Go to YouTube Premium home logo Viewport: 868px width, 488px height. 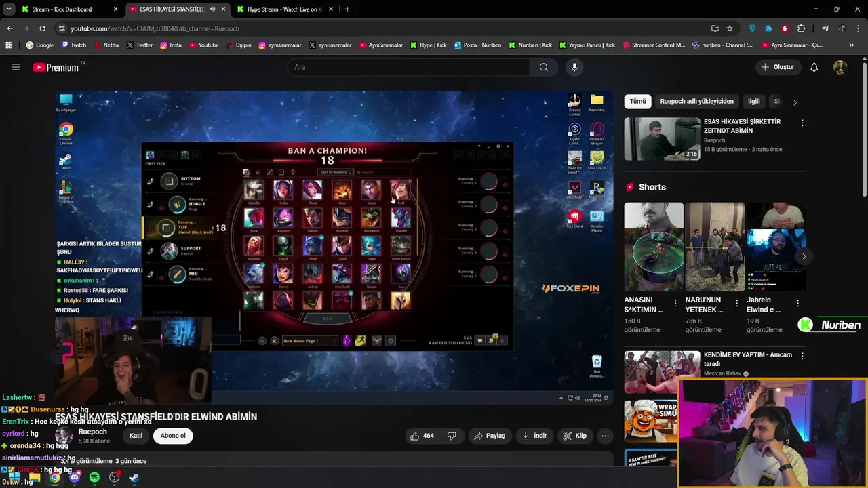click(x=56, y=67)
